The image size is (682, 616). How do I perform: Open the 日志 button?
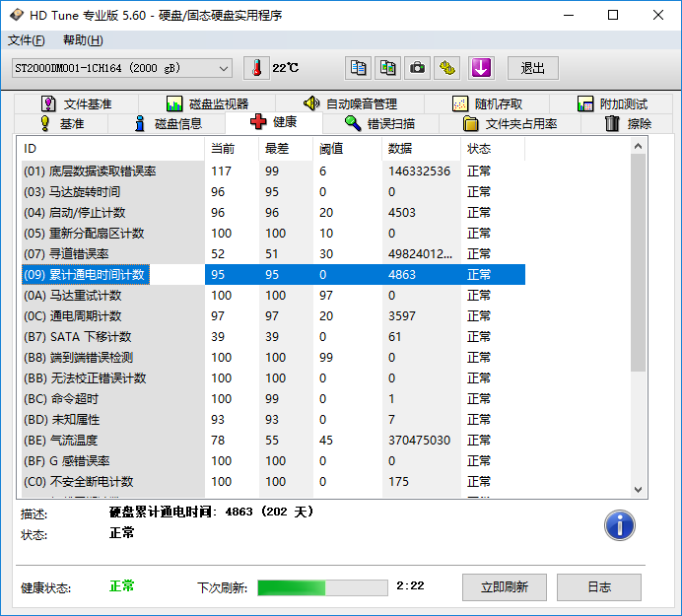click(599, 587)
